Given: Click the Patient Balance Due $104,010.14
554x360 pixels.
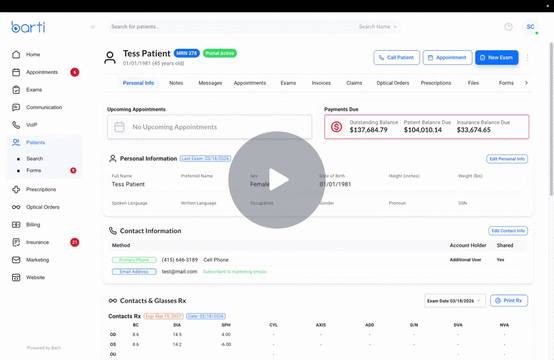Looking at the screenshot, I should pyautogui.click(x=427, y=126).
